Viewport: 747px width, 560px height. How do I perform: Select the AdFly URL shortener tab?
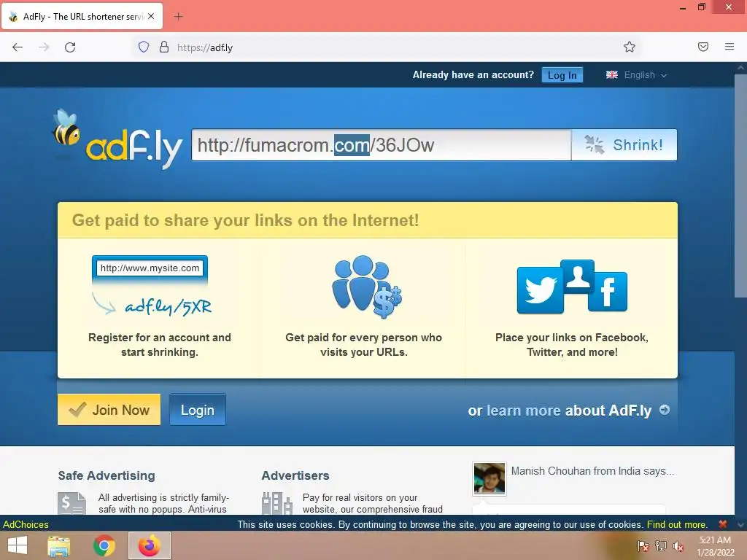pos(82,16)
